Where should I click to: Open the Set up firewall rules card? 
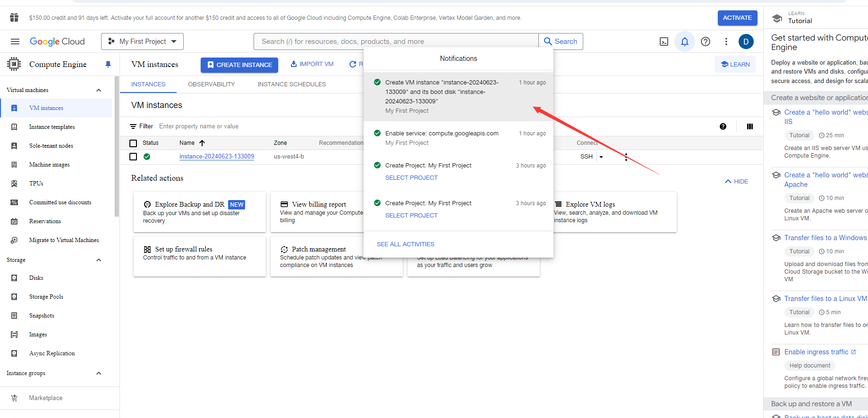tap(200, 257)
